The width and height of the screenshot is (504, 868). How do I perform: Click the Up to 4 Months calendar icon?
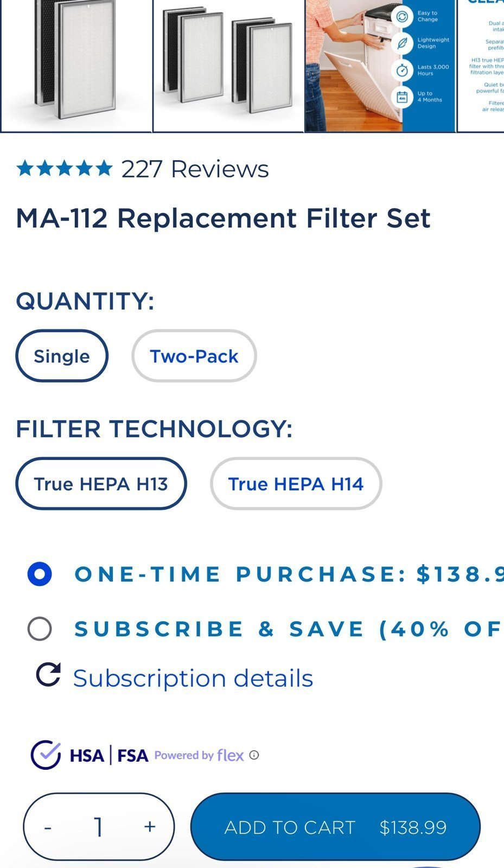[402, 97]
